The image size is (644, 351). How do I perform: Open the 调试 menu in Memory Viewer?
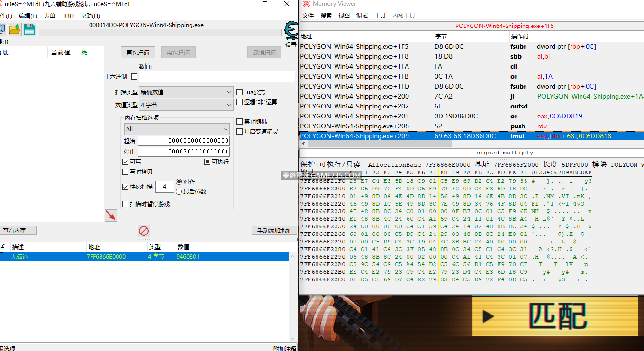tap(362, 15)
